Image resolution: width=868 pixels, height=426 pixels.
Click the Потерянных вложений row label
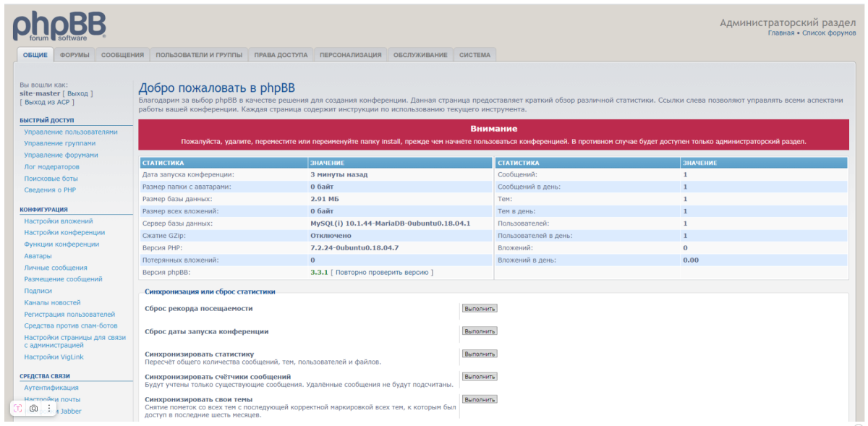181,260
